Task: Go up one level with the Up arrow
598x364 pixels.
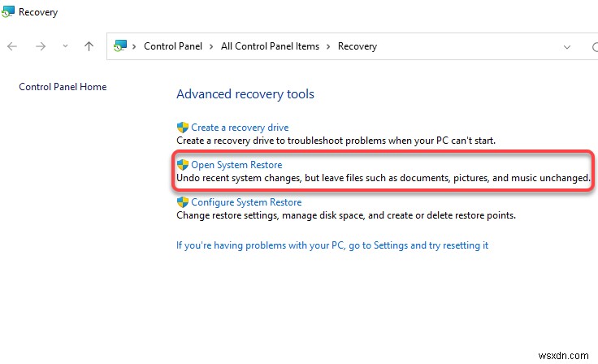Action: point(89,46)
